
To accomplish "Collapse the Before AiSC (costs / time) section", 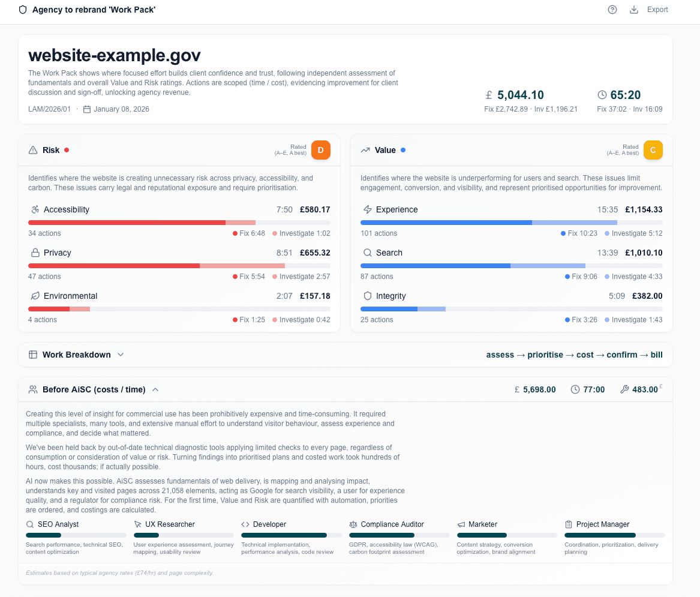I will point(155,389).
